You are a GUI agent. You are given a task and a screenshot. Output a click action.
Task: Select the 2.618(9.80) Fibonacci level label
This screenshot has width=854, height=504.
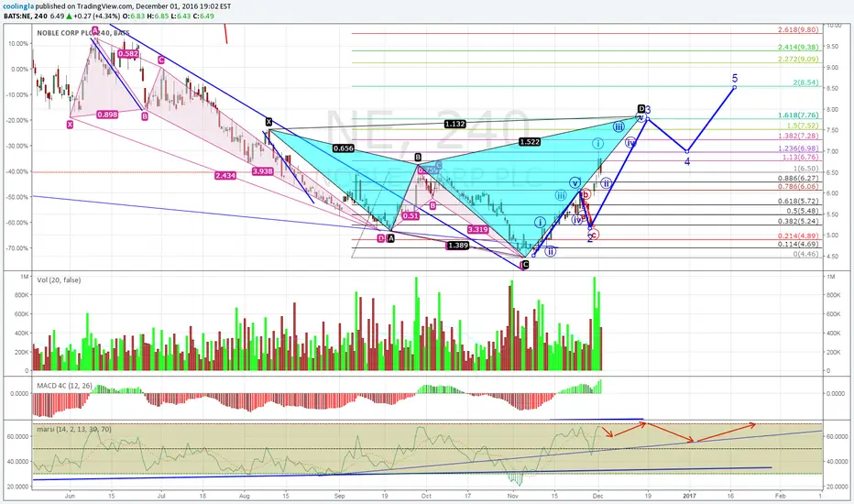click(798, 30)
